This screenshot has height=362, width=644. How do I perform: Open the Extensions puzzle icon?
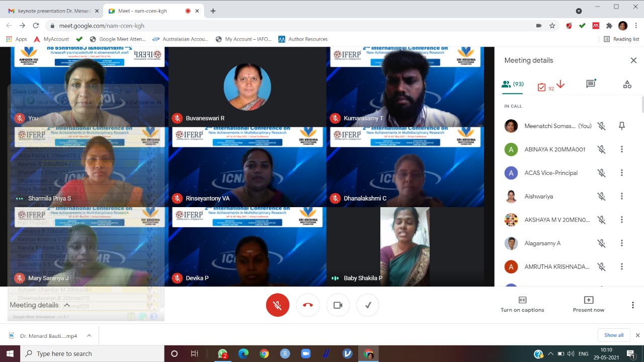point(609,26)
